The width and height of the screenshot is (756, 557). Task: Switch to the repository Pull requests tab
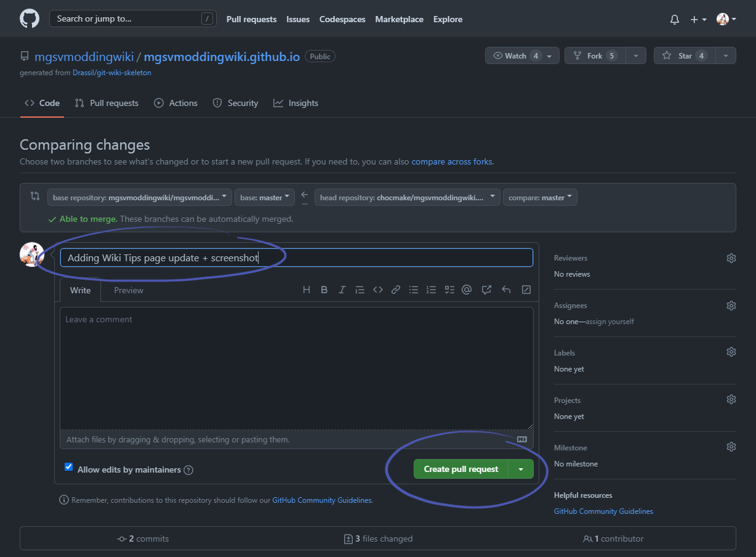pyautogui.click(x=107, y=103)
